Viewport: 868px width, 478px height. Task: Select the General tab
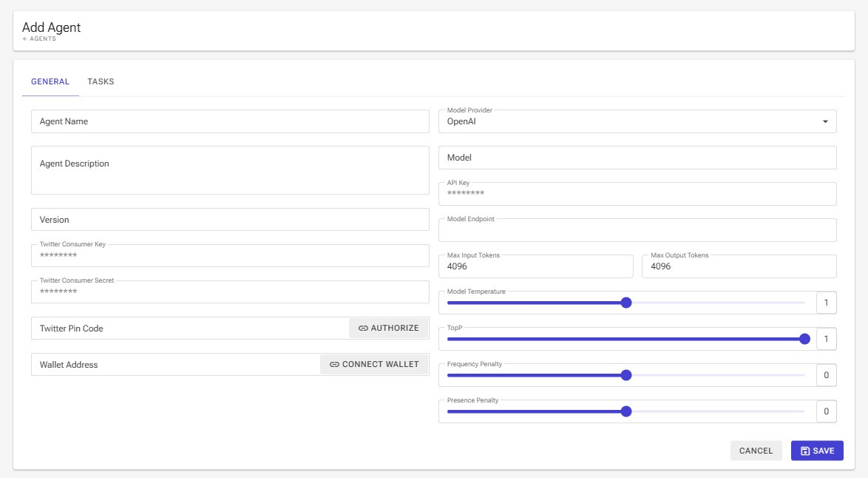pos(50,82)
